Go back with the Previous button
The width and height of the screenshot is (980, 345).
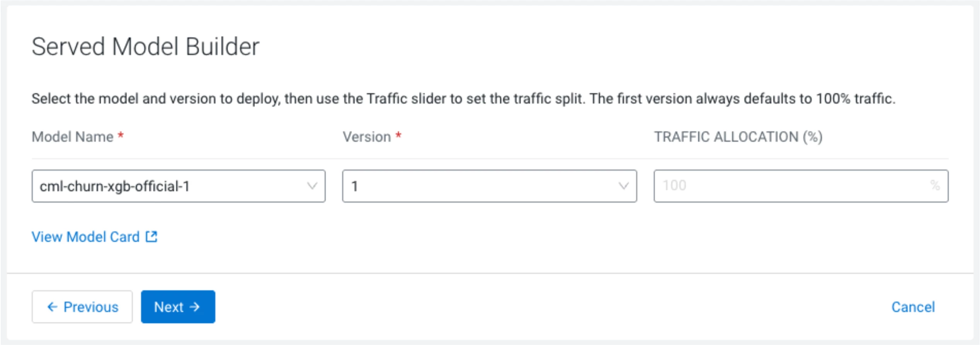[x=82, y=307]
